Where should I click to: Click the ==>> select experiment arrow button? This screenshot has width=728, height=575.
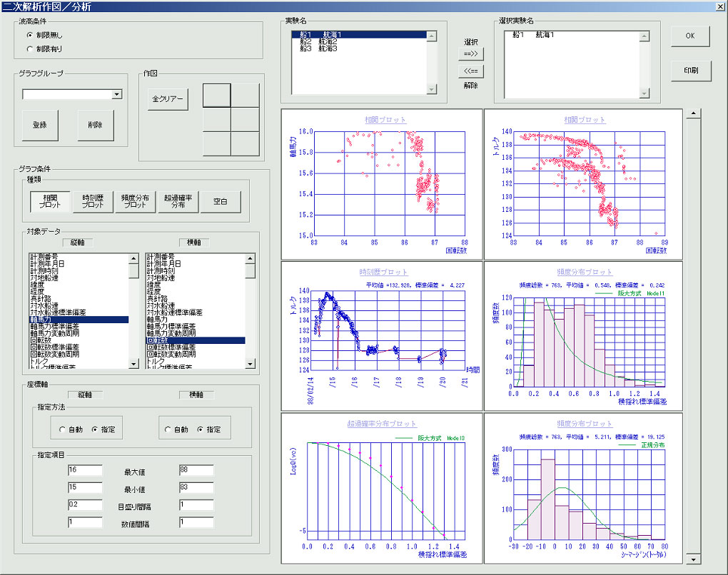[471, 54]
